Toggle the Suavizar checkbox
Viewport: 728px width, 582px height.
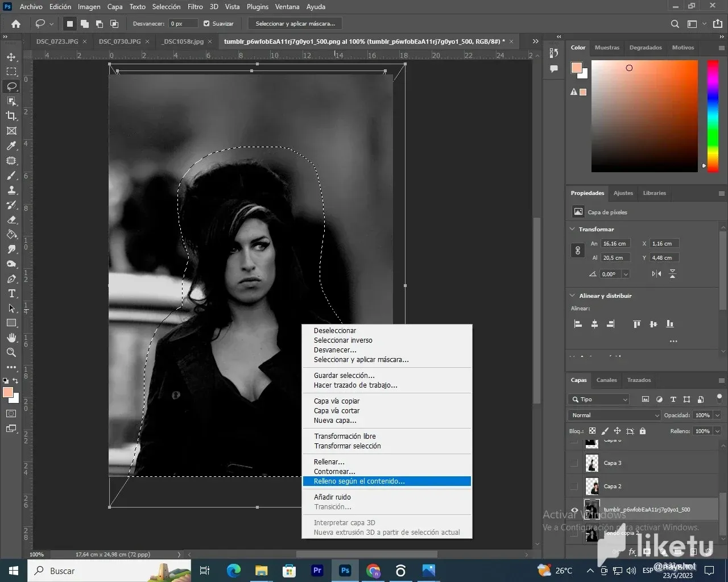coord(206,24)
